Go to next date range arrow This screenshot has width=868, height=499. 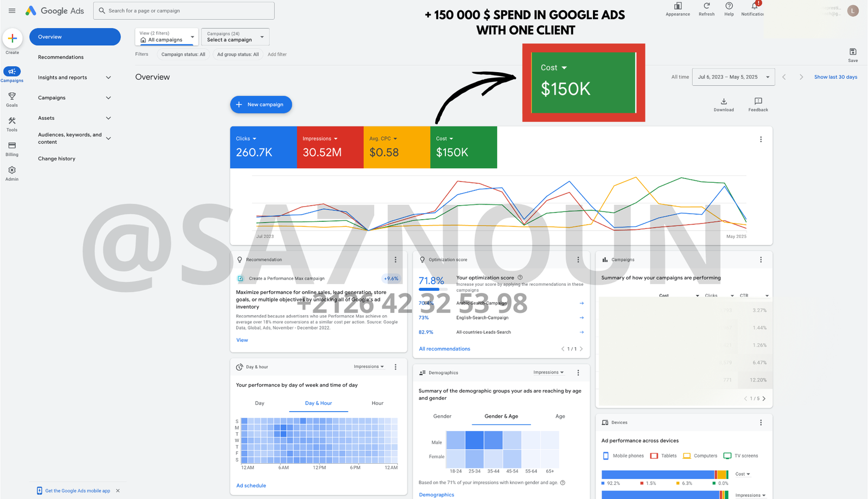click(x=801, y=77)
